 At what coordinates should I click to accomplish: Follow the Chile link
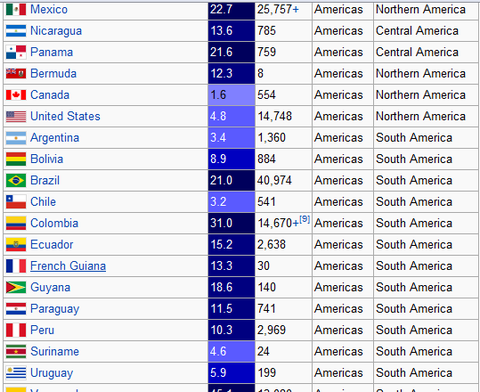pos(43,202)
